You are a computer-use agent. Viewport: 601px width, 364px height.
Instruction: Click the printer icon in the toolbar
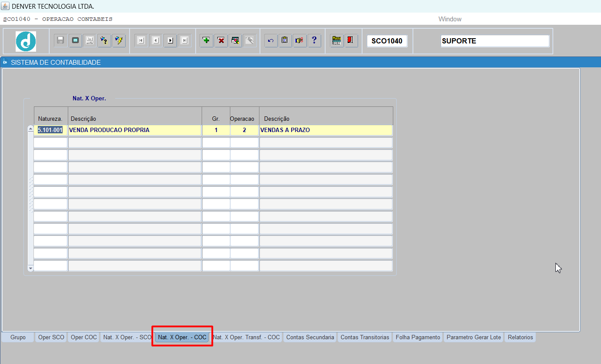click(90, 40)
